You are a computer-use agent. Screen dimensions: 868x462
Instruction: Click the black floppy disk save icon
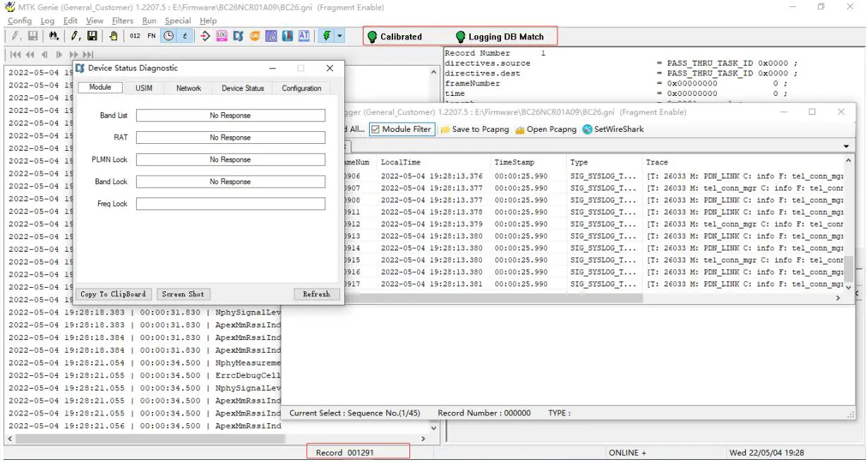pyautogui.click(x=92, y=36)
